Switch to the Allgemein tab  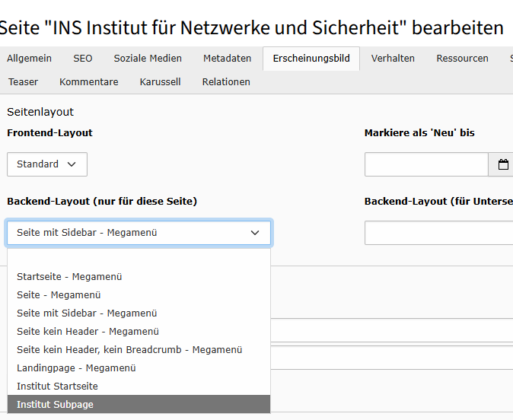(30, 59)
